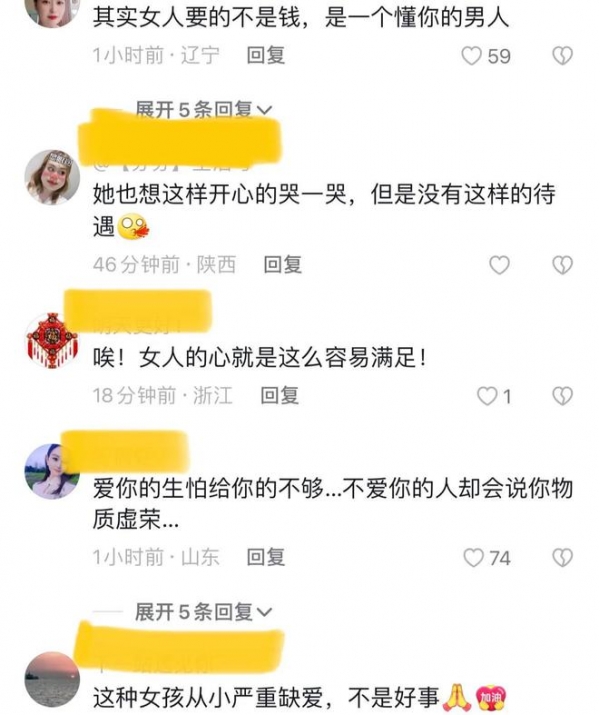Viewport: 600px width, 715px height.
Task: Open avatar of the 山东 commenter
Action: [x=52, y=471]
